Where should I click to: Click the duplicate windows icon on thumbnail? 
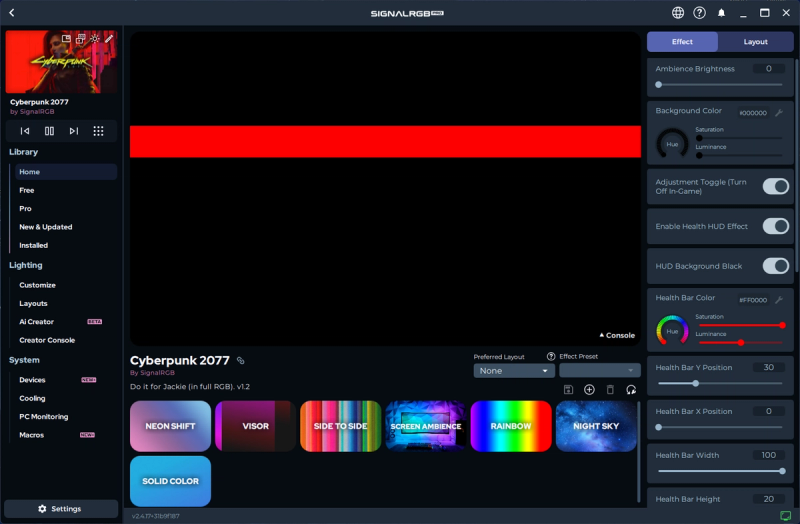point(81,39)
